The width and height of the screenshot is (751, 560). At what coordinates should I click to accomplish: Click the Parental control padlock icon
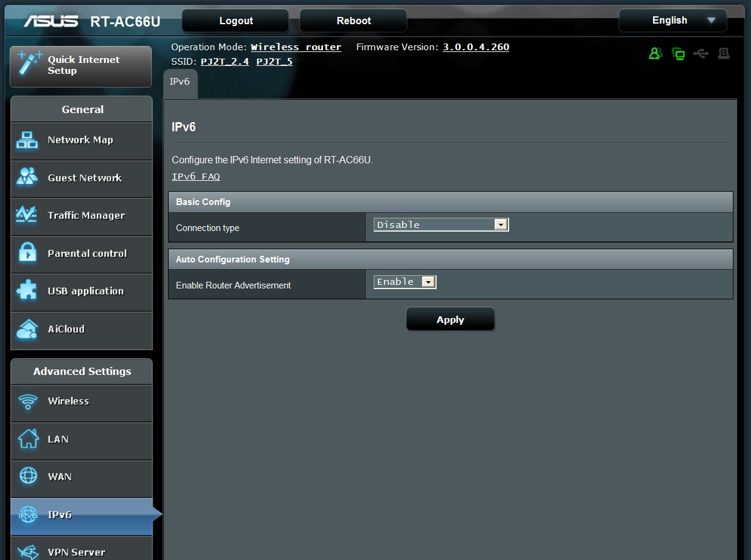[x=27, y=253]
